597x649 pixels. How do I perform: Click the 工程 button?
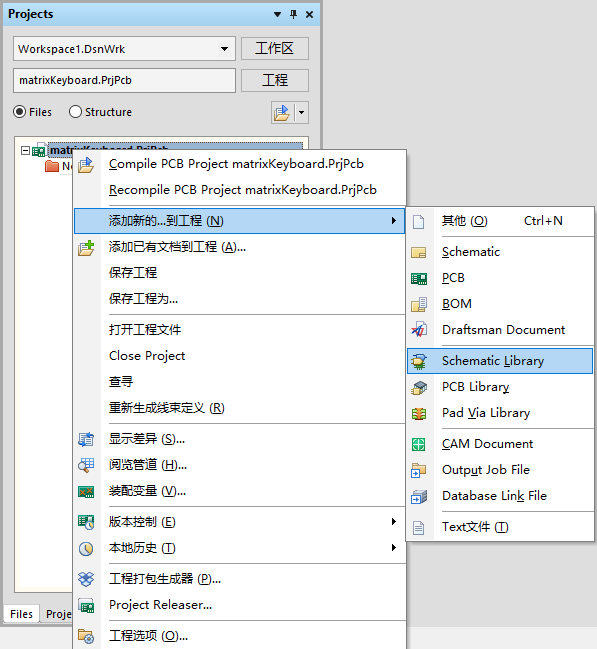point(274,80)
